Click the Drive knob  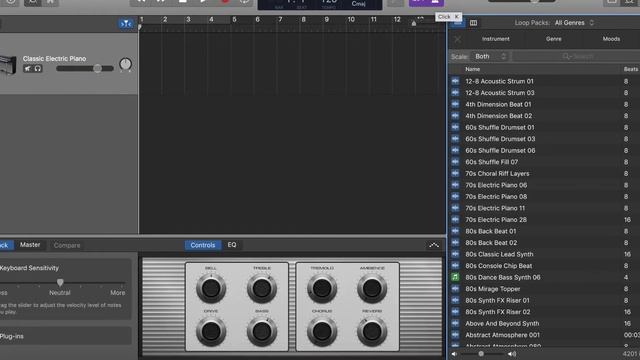click(211, 332)
